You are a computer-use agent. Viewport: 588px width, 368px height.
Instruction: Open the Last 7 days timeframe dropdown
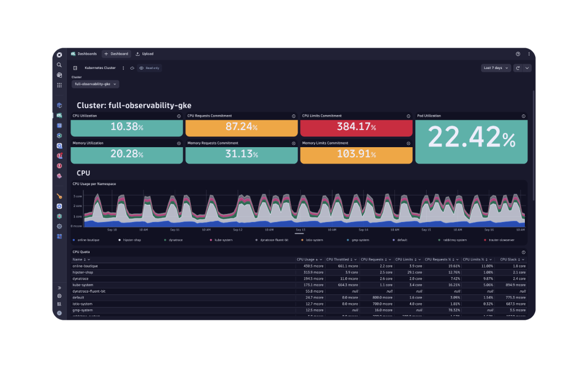tap(496, 68)
